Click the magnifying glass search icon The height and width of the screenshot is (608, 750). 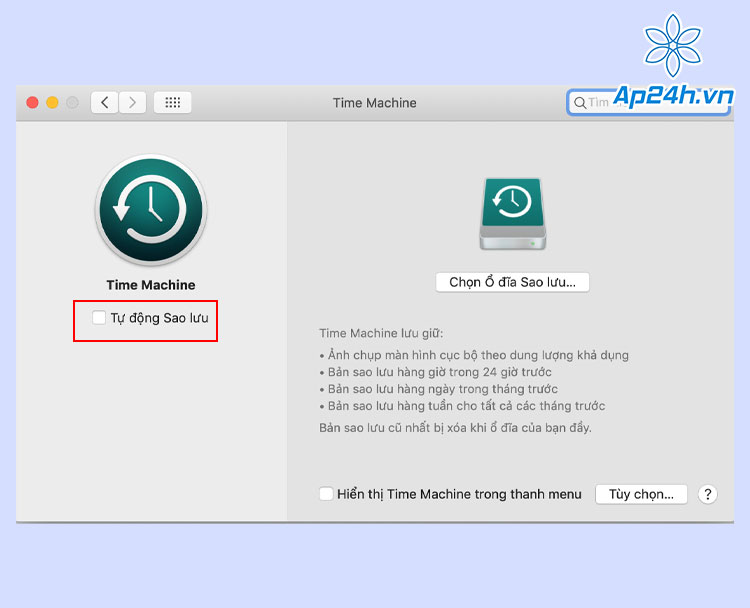580,103
